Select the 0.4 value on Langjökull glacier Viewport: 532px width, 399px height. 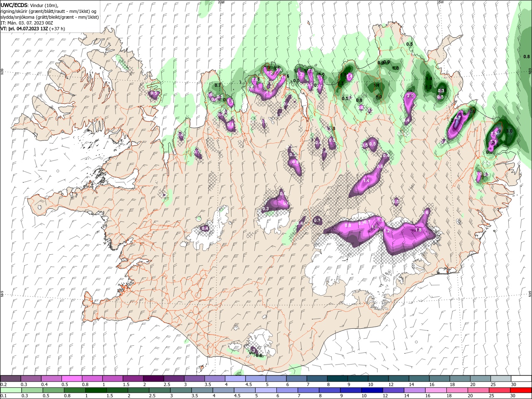coord(205,228)
